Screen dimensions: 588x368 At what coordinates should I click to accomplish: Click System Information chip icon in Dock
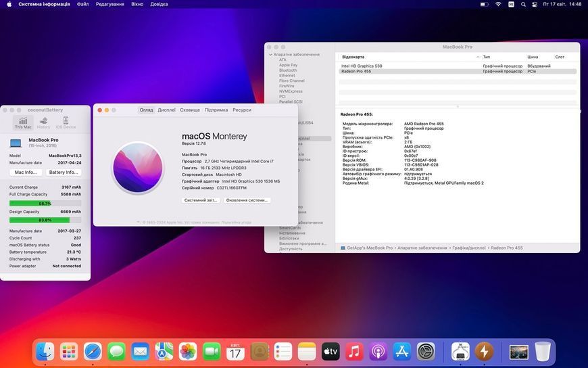coord(460,352)
